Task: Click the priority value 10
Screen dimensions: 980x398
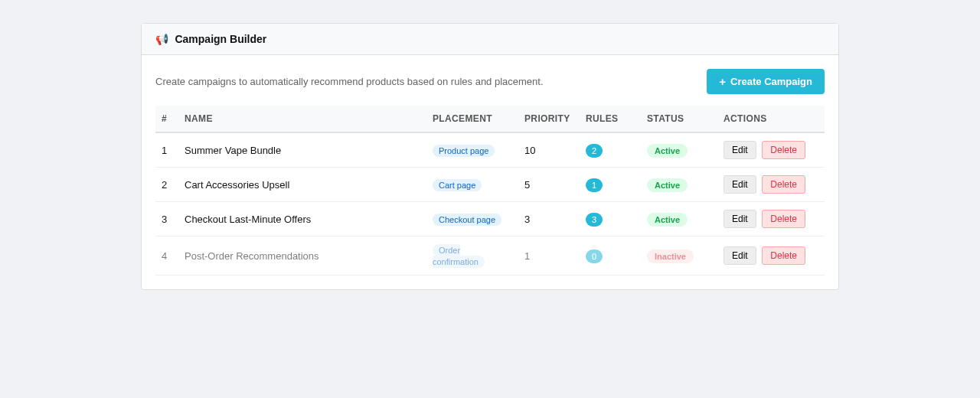Action: click(x=530, y=151)
